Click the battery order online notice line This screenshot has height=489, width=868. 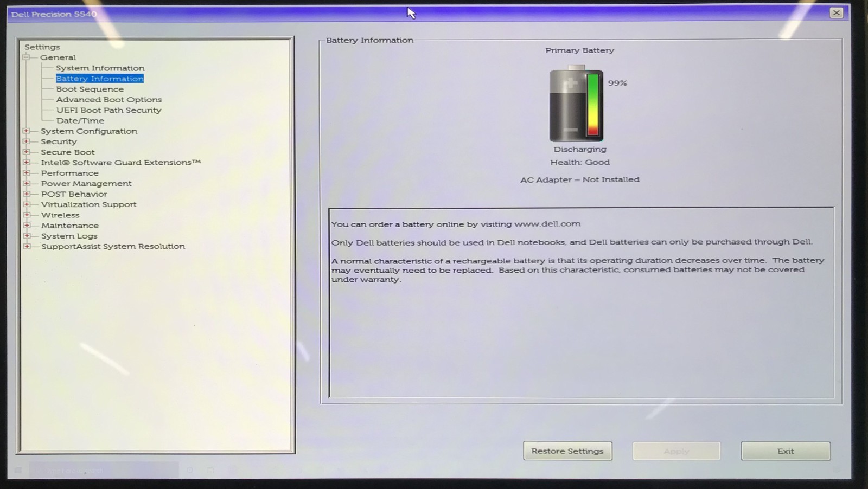[456, 224]
